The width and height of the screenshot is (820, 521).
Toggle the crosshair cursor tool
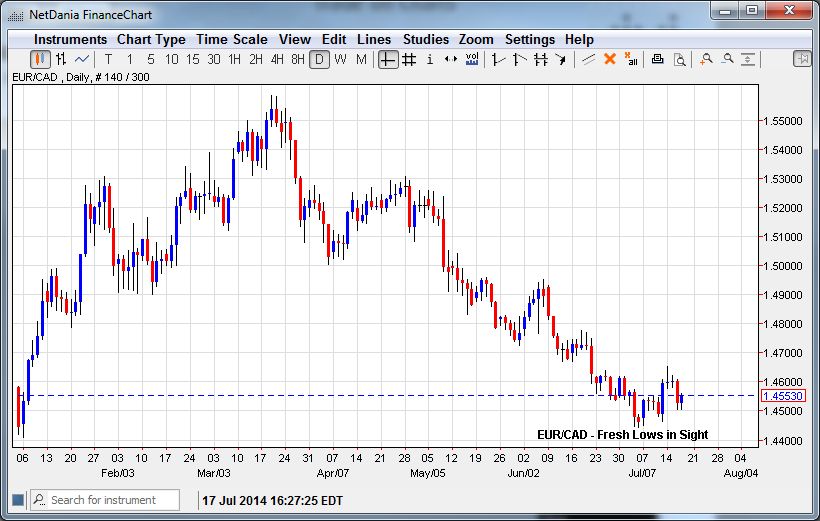388,60
